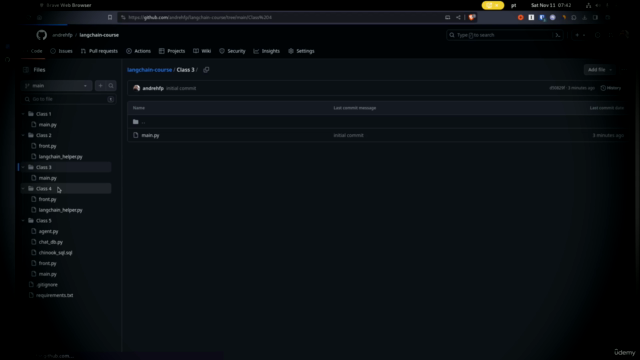Open the .gitignore file

point(47,284)
